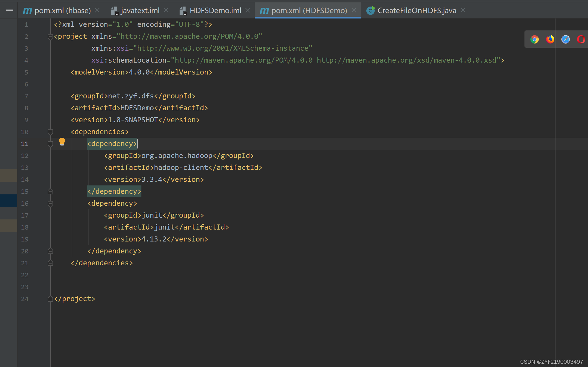Switch to the javatext.iml tab
The width and height of the screenshot is (588, 367).
(x=140, y=10)
